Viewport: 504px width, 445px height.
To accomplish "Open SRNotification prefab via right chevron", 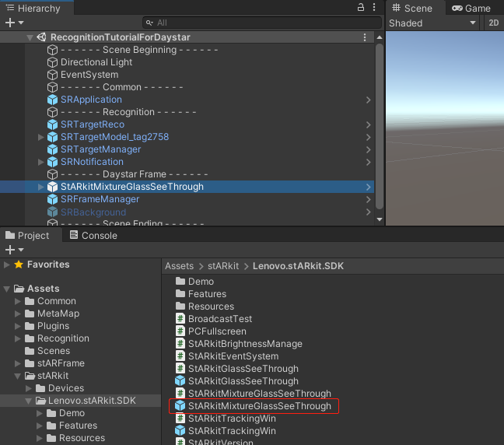I will pyautogui.click(x=369, y=163).
